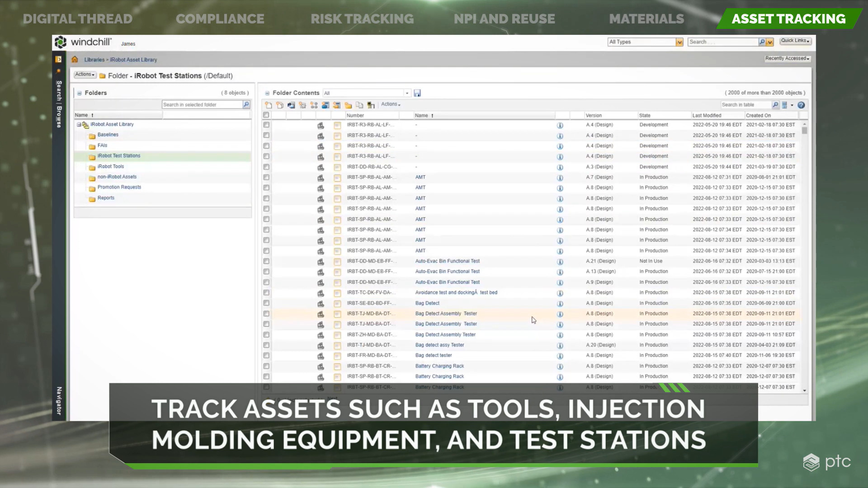Open the table toolbar Actions menu
The width and height of the screenshot is (868, 488).
(x=391, y=104)
